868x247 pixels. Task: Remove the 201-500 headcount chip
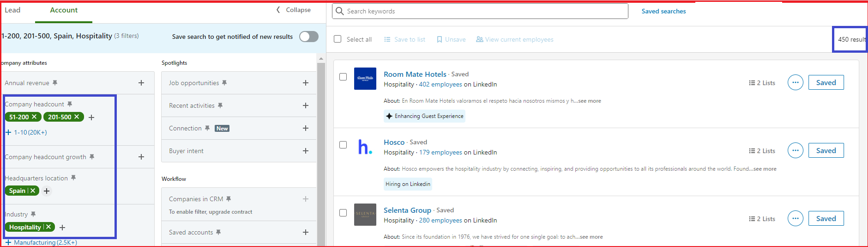point(77,117)
